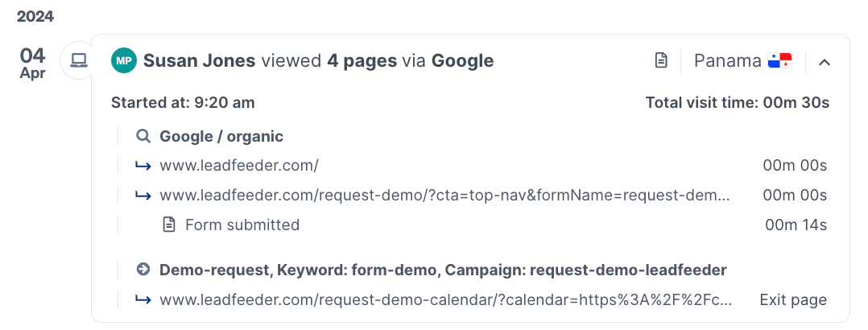Image resolution: width=868 pixels, height=330 pixels.
Task: Collapse the visit details chevron
Action: [824, 62]
